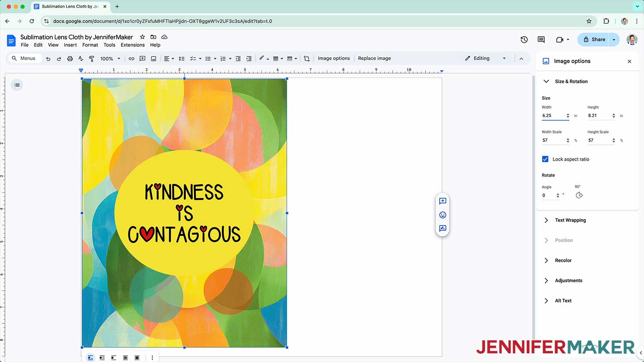Click the Insert image toolbar icon
The image size is (644, 362).
[153, 59]
